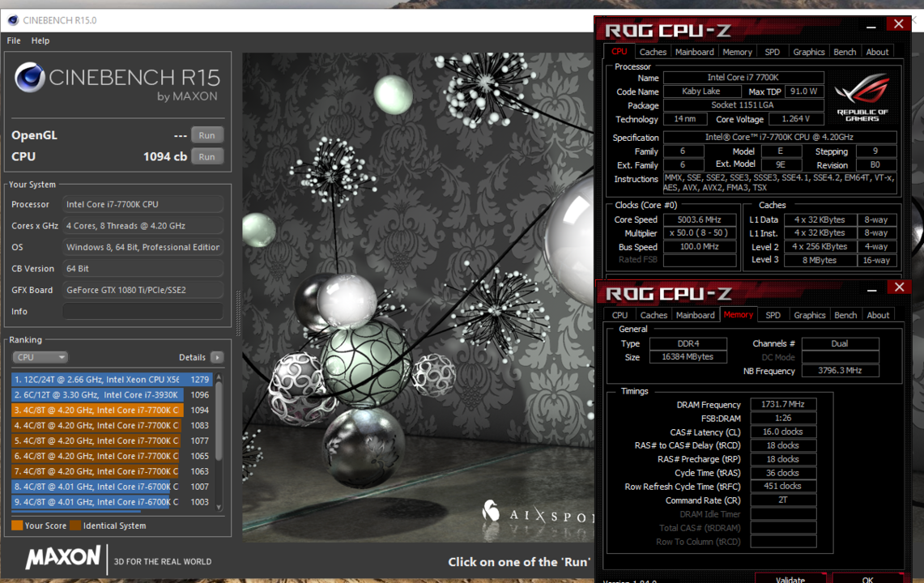Open About tab in upper CPU-Z
The height and width of the screenshot is (583, 924).
coord(877,52)
